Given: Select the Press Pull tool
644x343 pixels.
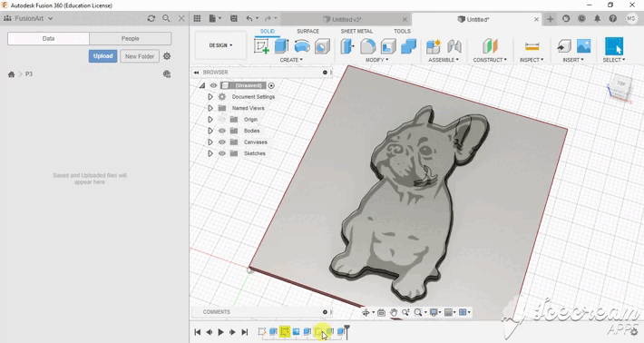Looking at the screenshot, I should click(347, 46).
